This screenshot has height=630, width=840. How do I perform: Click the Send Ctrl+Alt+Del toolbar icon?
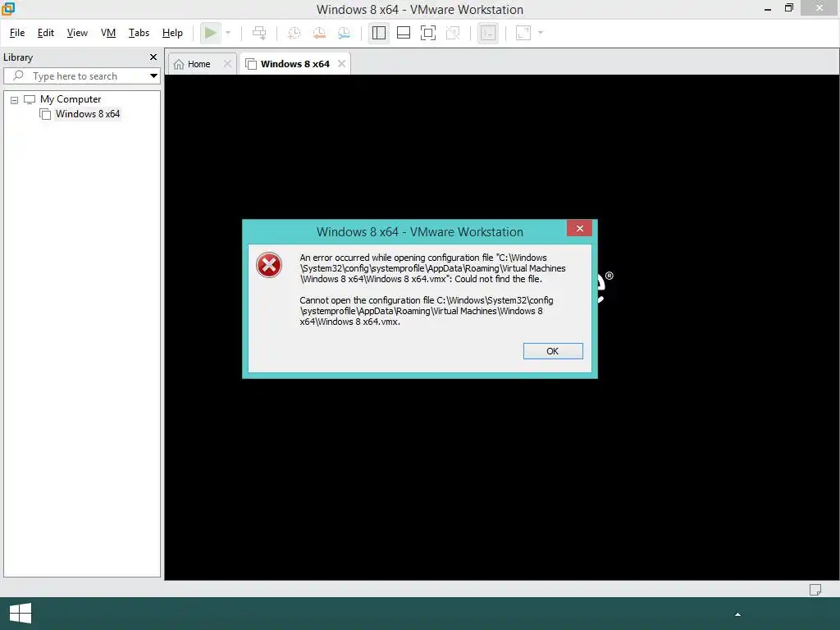point(259,33)
